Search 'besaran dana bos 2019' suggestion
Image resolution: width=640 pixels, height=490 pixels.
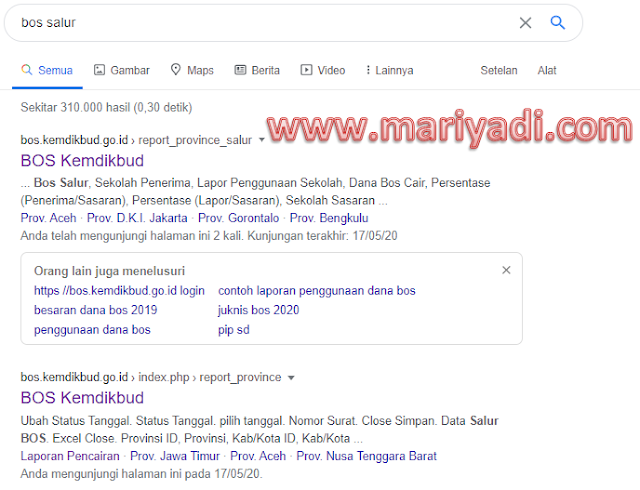coord(96,310)
